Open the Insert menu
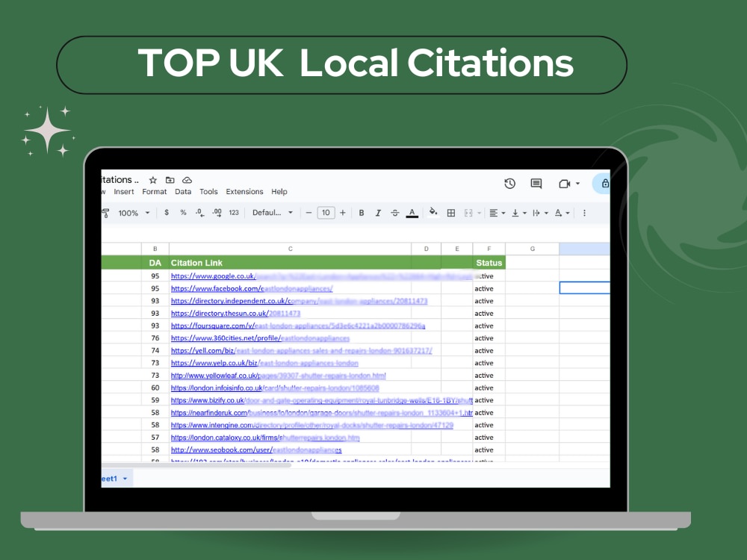Viewport: 747px width, 560px height. point(124,191)
